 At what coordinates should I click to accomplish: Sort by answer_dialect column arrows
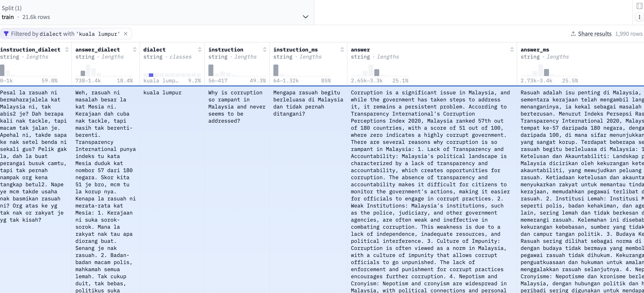135,49
